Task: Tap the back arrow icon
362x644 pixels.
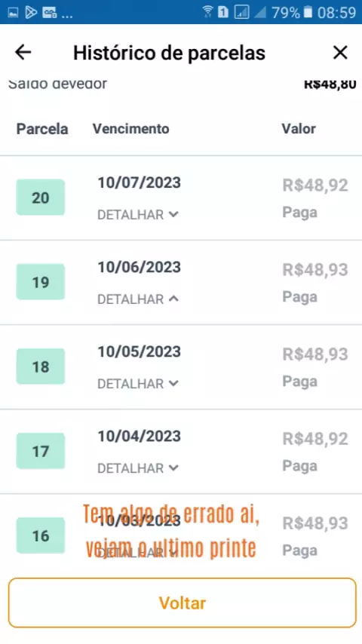Action: click(23, 52)
